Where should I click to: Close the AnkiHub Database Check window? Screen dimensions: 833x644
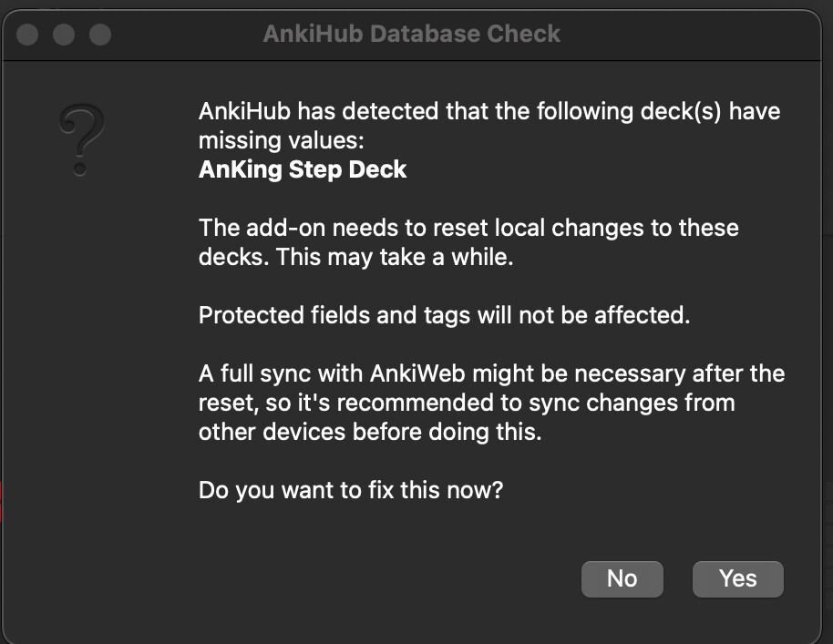(x=28, y=35)
